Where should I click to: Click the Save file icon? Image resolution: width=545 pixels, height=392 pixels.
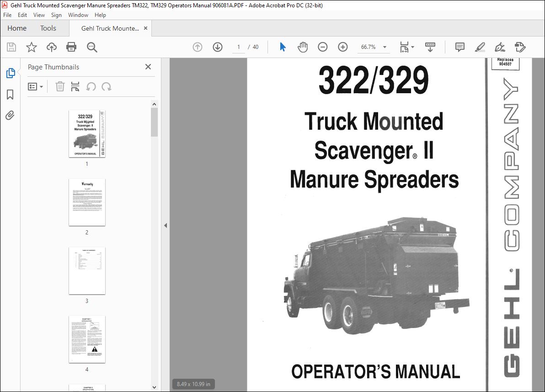[x=11, y=47]
